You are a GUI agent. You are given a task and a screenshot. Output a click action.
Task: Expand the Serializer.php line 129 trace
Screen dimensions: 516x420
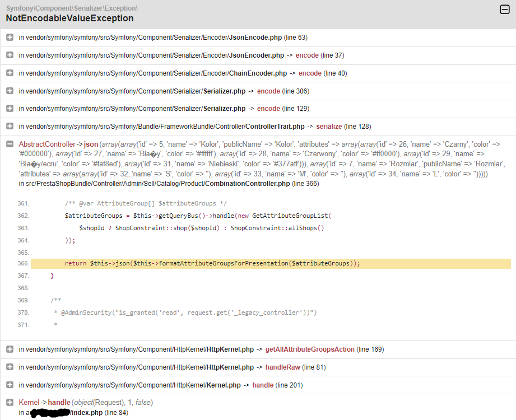10,108
